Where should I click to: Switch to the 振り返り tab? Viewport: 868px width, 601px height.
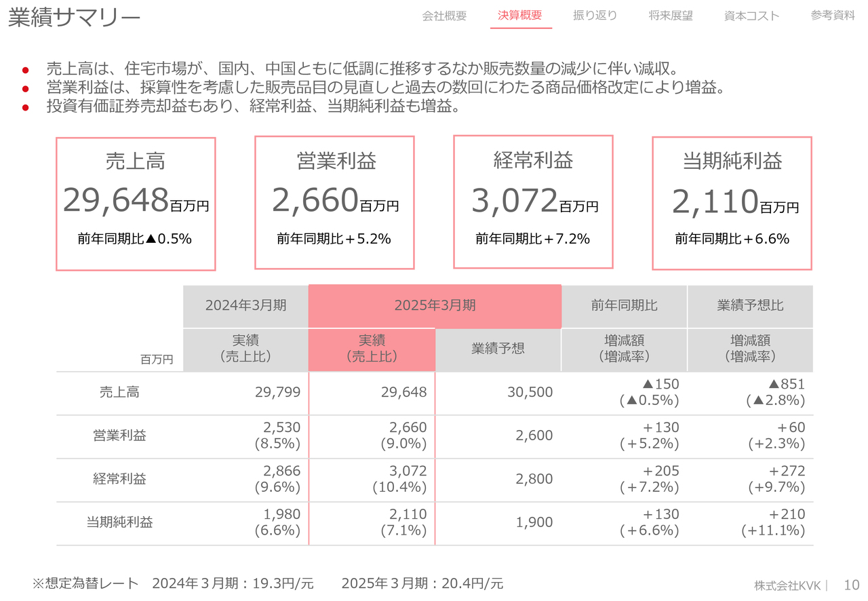click(595, 16)
